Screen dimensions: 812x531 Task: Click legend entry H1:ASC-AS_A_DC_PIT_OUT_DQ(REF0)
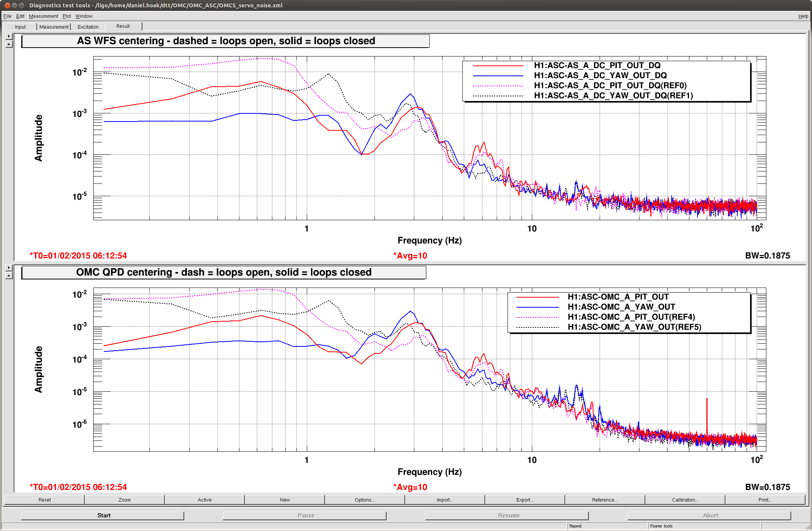pos(610,86)
